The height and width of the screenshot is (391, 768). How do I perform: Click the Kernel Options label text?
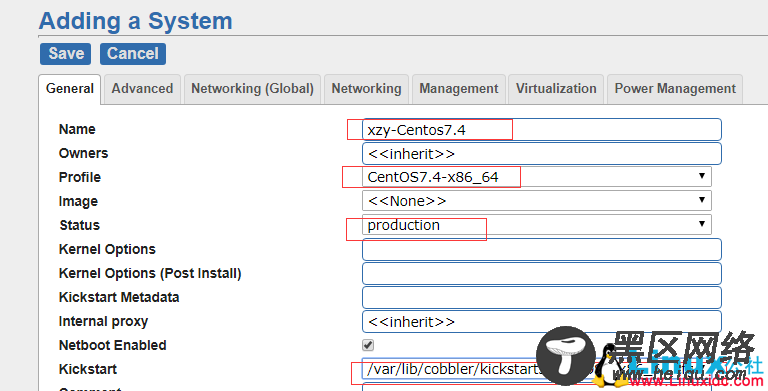(107, 249)
